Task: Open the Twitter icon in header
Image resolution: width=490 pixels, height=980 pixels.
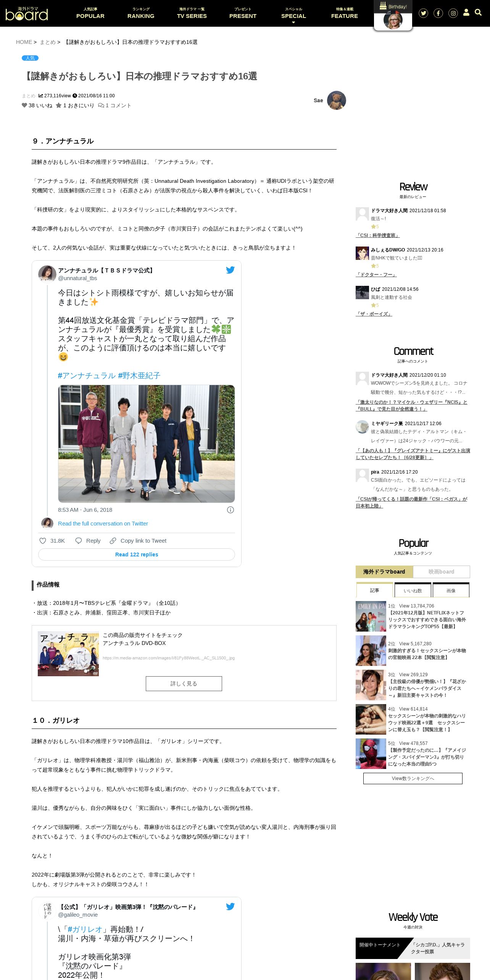Action: tap(423, 13)
